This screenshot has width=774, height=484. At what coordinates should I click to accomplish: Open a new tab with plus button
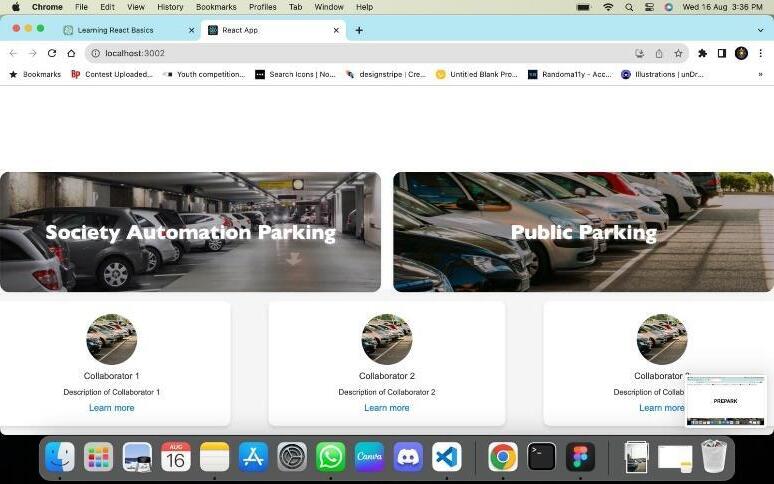[x=359, y=30]
